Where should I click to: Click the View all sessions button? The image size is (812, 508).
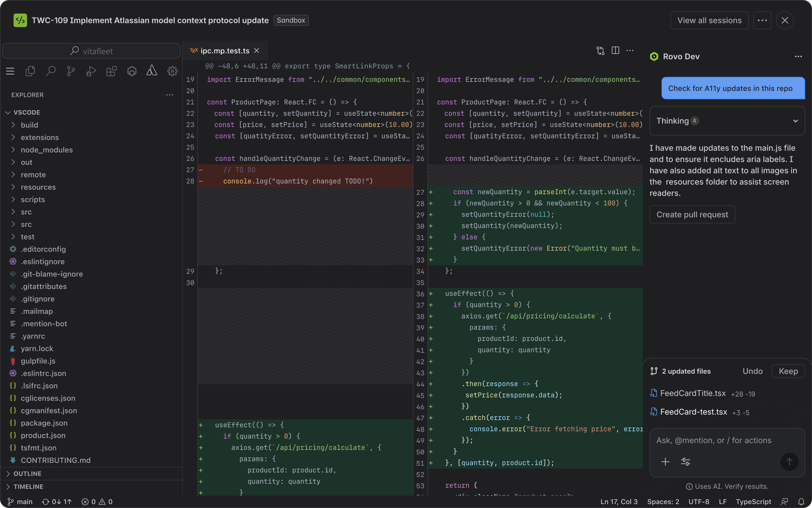click(x=709, y=20)
